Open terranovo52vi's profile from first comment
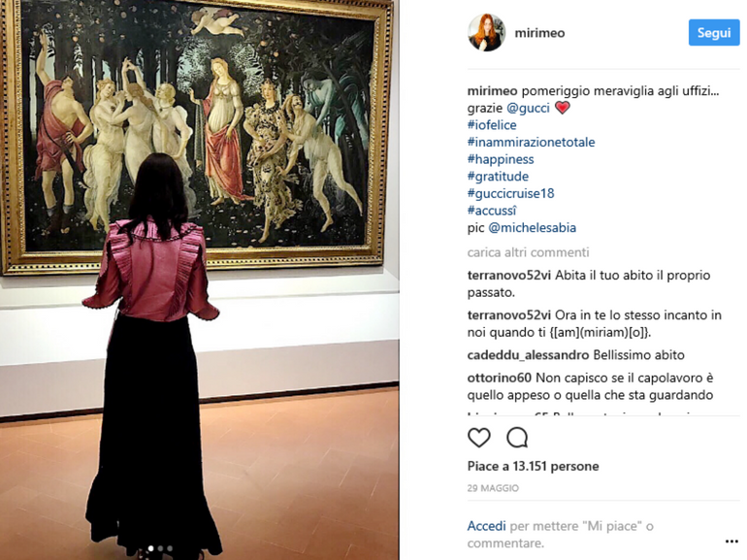747x560 pixels. (508, 276)
